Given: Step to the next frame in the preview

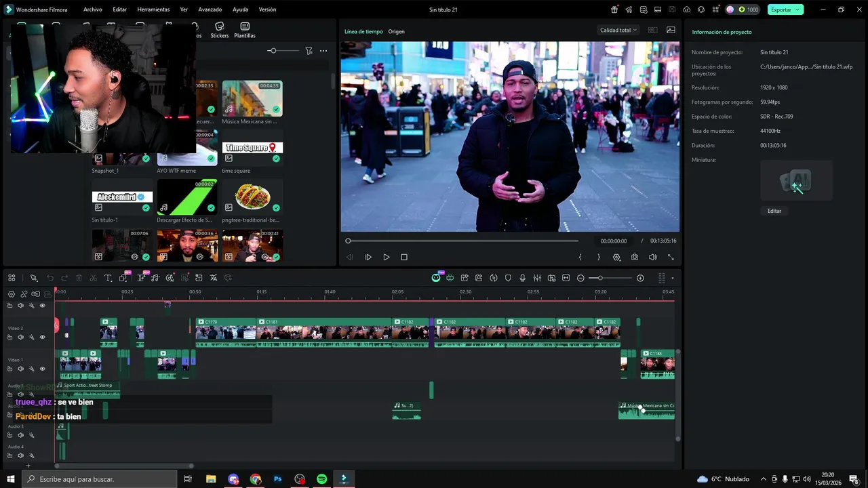Looking at the screenshot, I should pos(368,257).
